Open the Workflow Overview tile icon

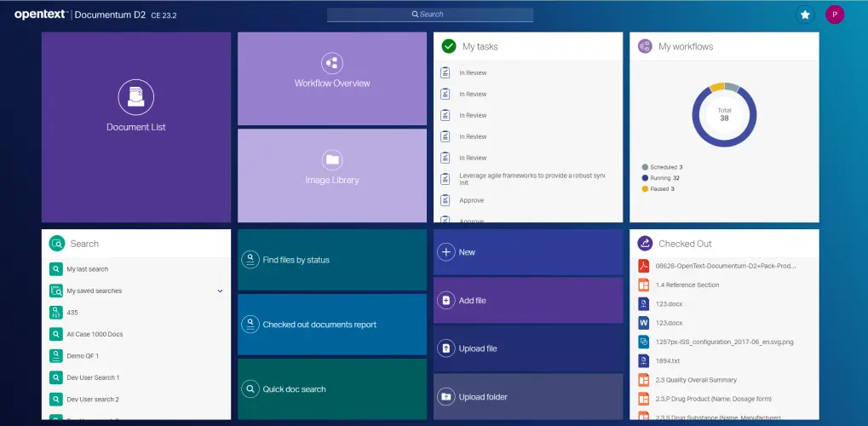pos(332,62)
